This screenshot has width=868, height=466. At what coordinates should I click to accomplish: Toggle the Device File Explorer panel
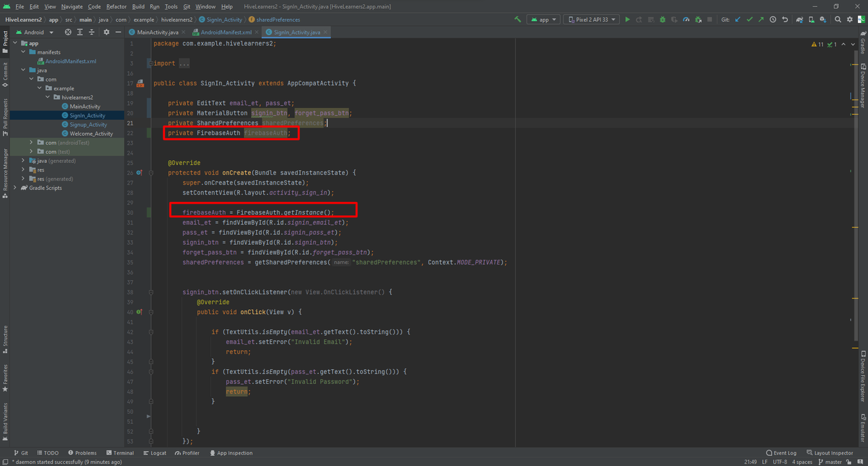(863, 376)
